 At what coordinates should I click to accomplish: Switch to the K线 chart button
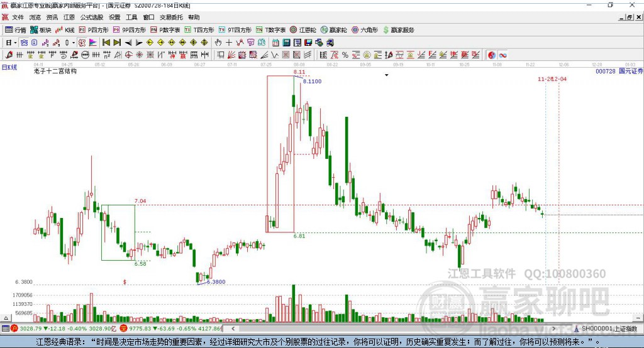coord(65,30)
